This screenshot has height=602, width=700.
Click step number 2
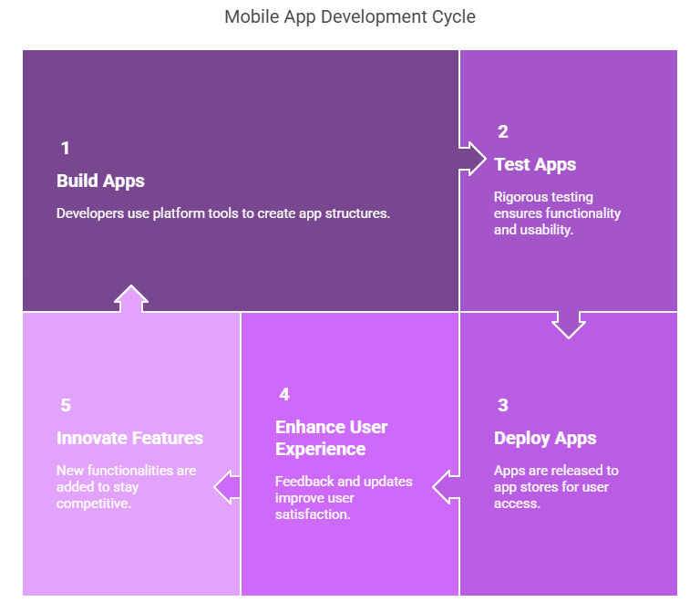coord(502,131)
